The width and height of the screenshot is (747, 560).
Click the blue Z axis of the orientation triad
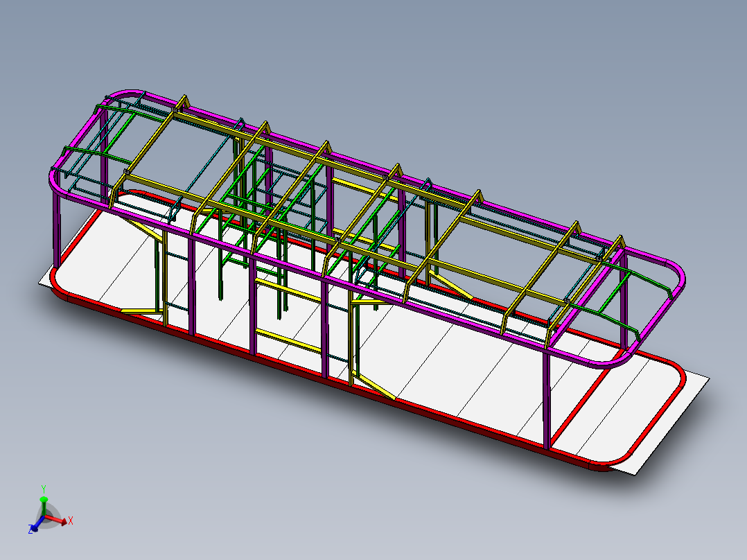(x=36, y=523)
